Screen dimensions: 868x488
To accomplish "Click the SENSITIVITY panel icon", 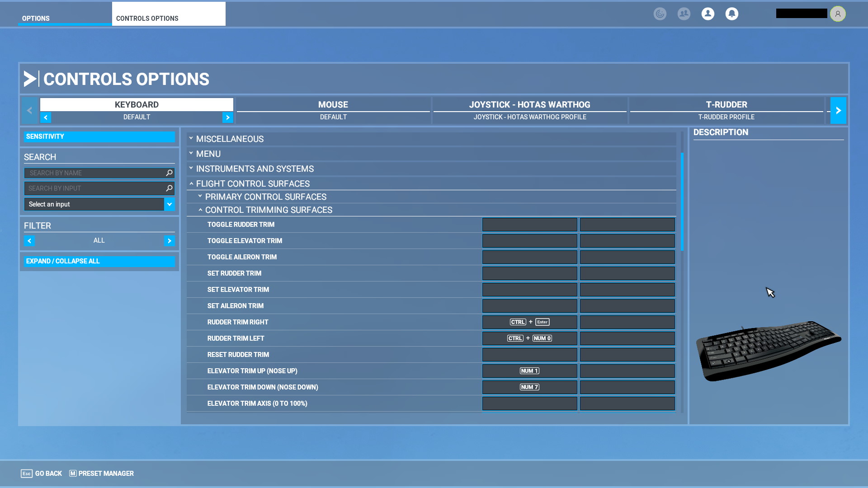I will 99,136.
